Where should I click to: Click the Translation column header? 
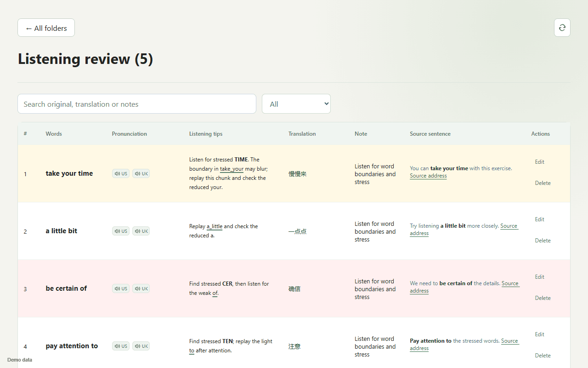pos(302,134)
